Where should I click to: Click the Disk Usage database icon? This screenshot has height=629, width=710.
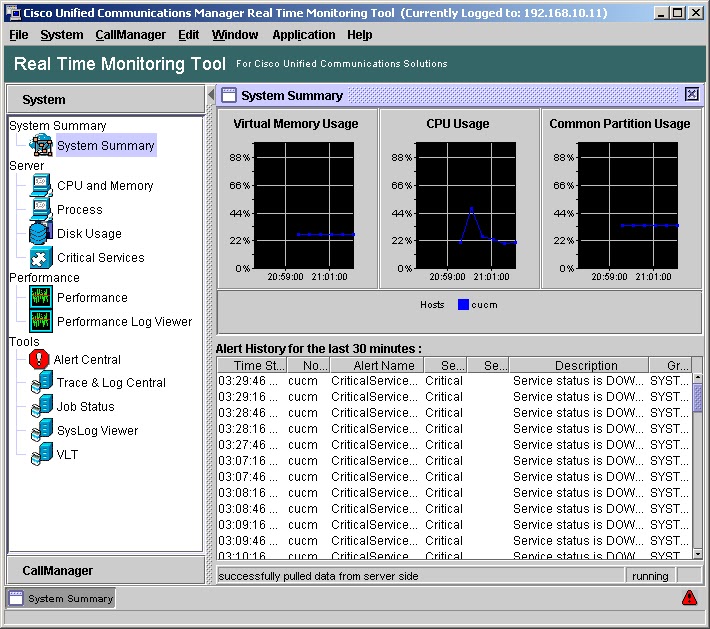pyautogui.click(x=41, y=233)
